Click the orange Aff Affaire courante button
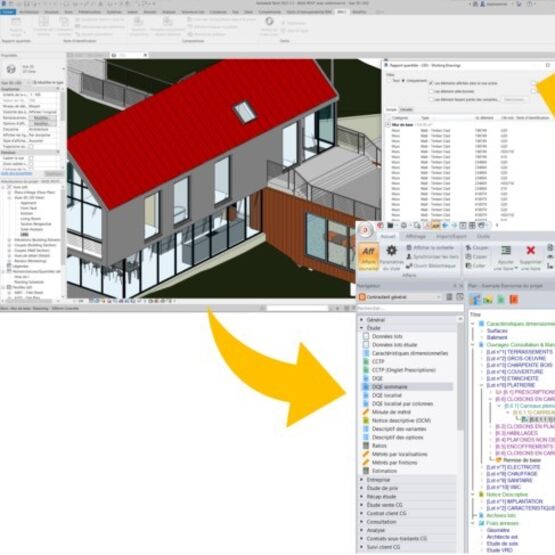555x555 pixels. (368, 257)
